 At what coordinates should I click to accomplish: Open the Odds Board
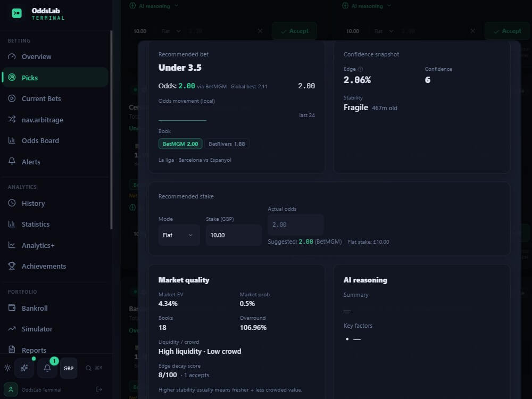[55, 141]
